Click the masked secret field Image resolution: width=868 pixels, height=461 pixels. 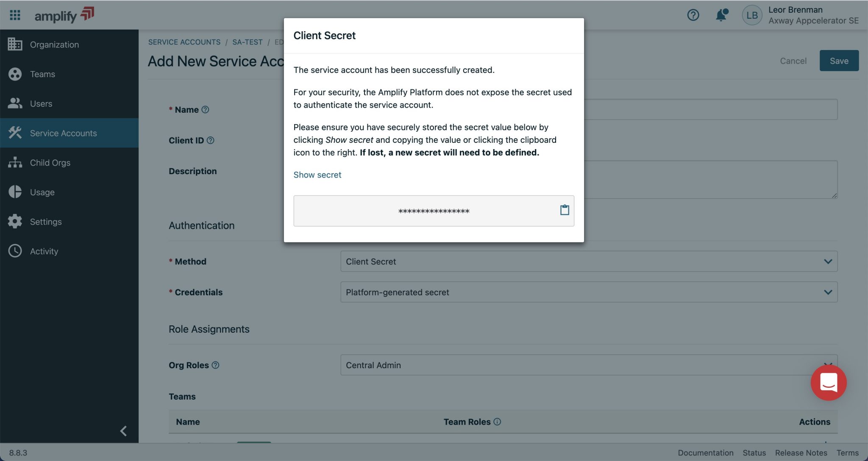[x=433, y=211]
